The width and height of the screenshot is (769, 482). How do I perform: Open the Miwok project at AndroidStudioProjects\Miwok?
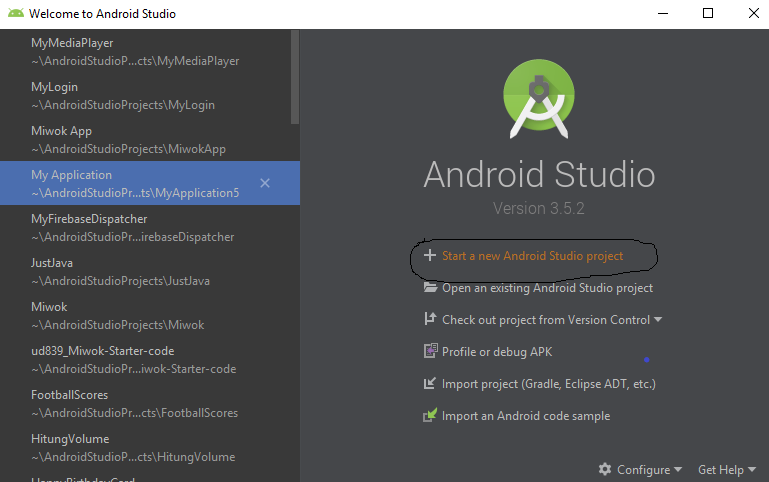[150, 315]
